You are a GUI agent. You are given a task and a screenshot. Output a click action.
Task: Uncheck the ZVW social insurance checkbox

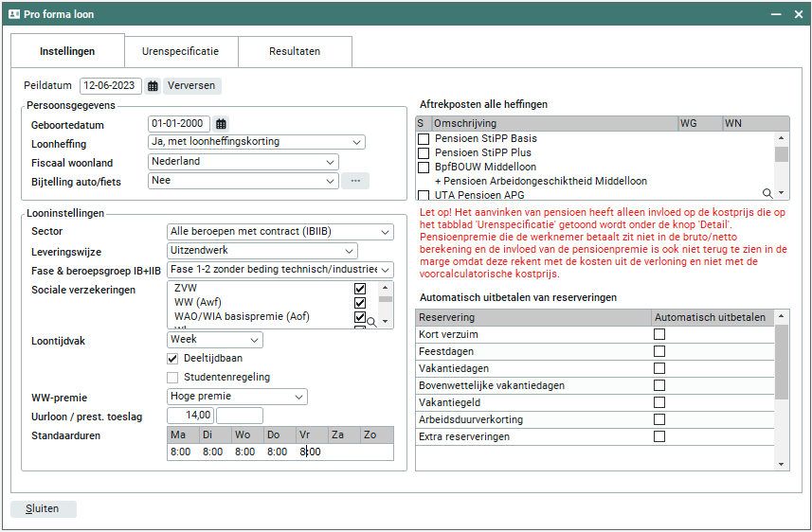[360, 289]
